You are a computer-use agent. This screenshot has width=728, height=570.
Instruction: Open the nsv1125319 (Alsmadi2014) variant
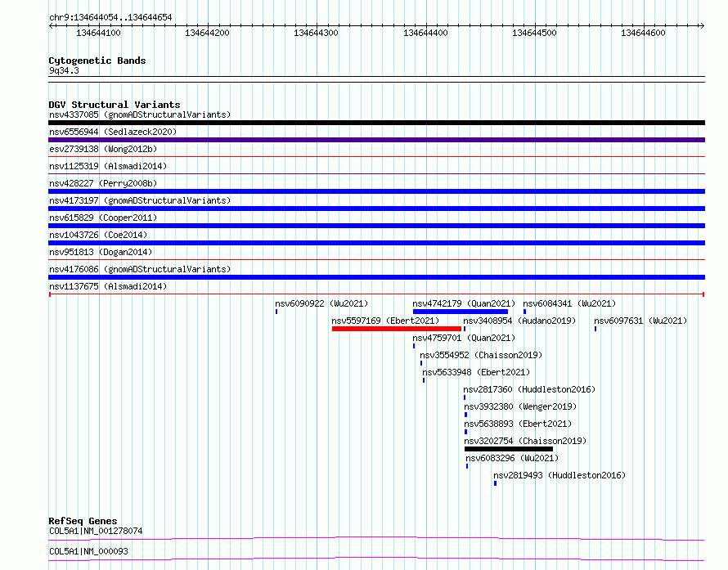pyautogui.click(x=108, y=166)
